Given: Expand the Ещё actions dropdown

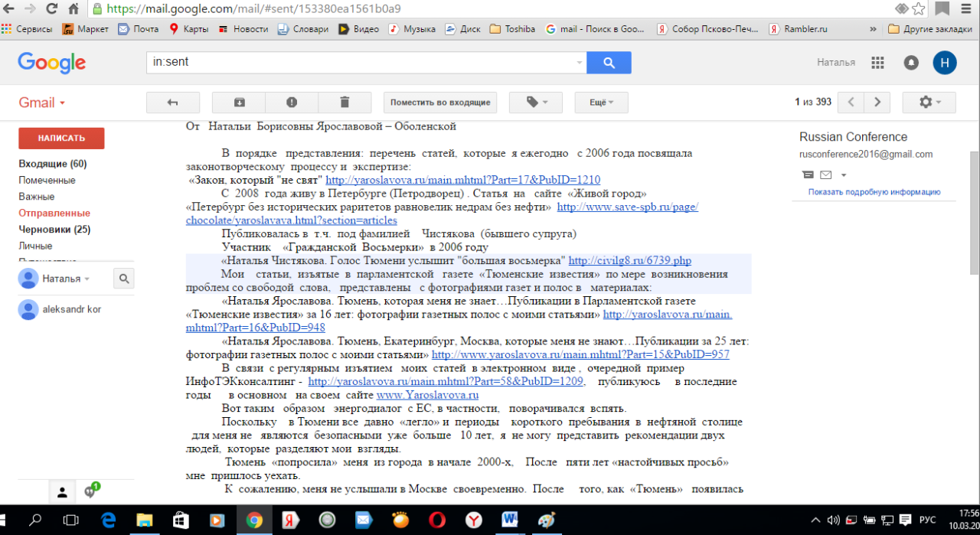Looking at the screenshot, I should click(x=602, y=103).
